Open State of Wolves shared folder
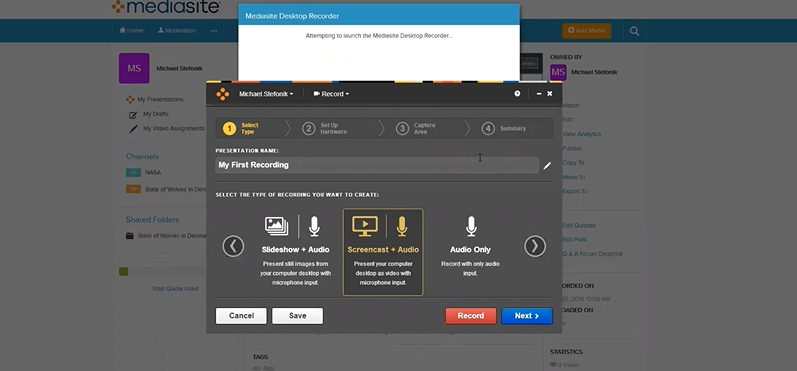This screenshot has height=371, width=797. point(172,236)
